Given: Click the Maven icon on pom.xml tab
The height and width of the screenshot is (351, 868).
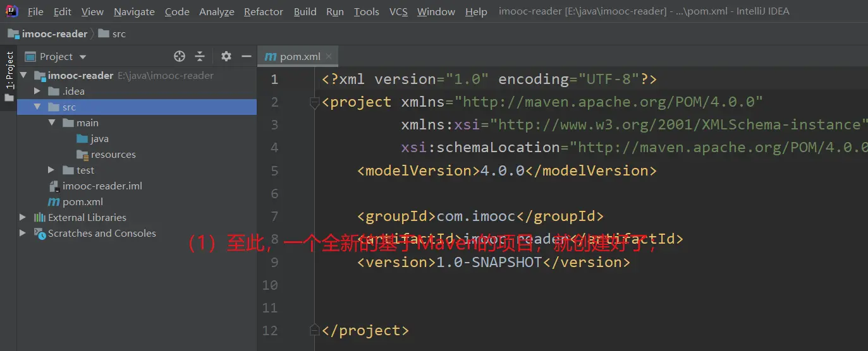Looking at the screenshot, I should pyautogui.click(x=271, y=56).
